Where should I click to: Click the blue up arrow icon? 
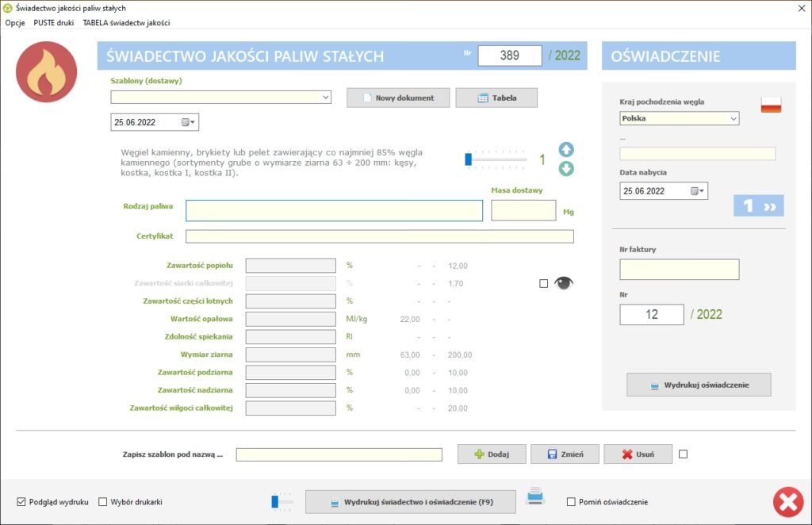tap(566, 149)
